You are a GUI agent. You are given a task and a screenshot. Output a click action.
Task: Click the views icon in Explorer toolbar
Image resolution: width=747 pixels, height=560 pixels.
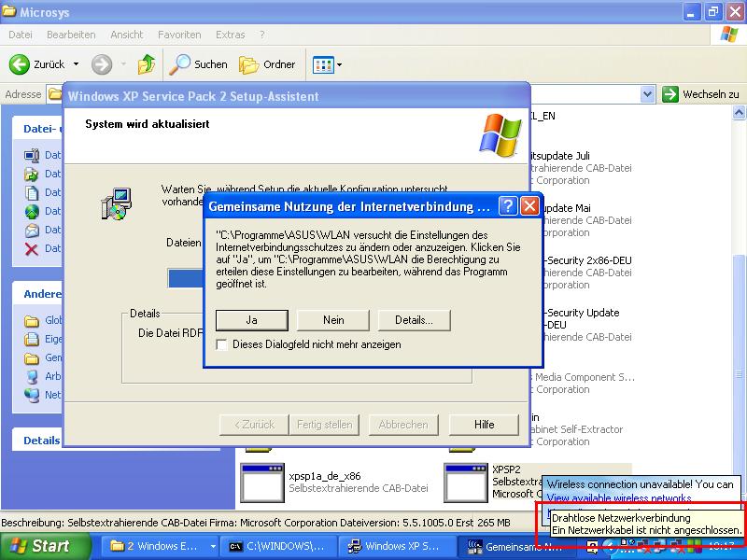point(323,64)
